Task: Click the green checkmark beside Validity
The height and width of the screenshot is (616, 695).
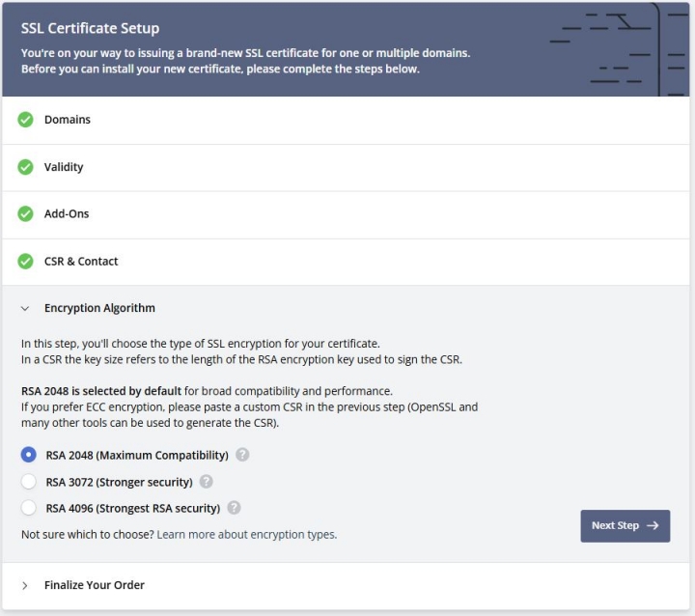Action: (x=25, y=167)
